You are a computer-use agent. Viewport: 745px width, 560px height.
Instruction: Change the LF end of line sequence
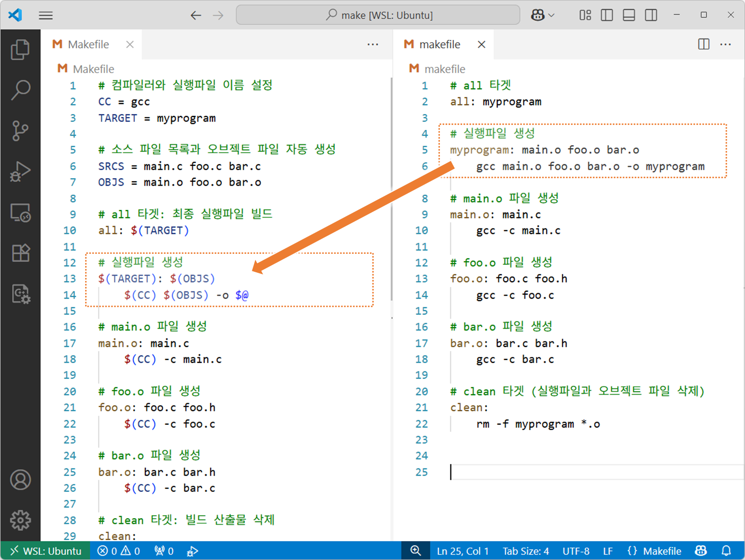pyautogui.click(x=608, y=551)
